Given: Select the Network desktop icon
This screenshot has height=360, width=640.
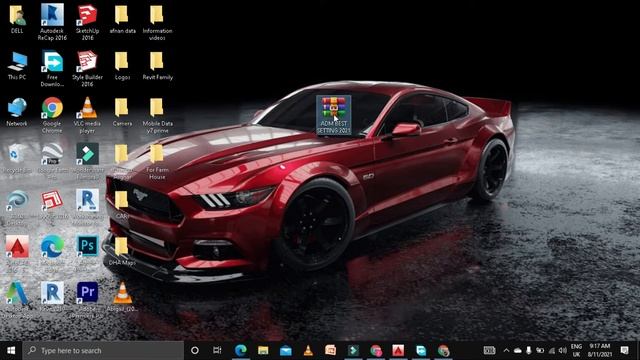Looking at the screenshot, I should (x=17, y=112).
